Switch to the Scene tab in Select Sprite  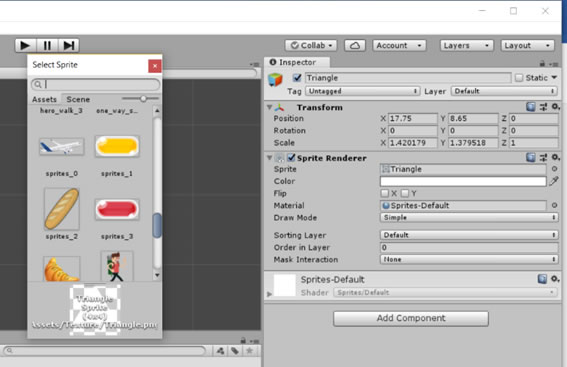[x=78, y=99]
